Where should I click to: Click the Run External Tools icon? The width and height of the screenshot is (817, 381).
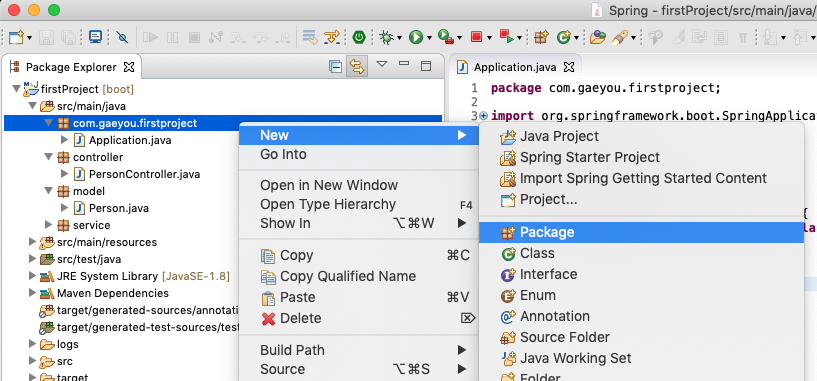point(446,37)
